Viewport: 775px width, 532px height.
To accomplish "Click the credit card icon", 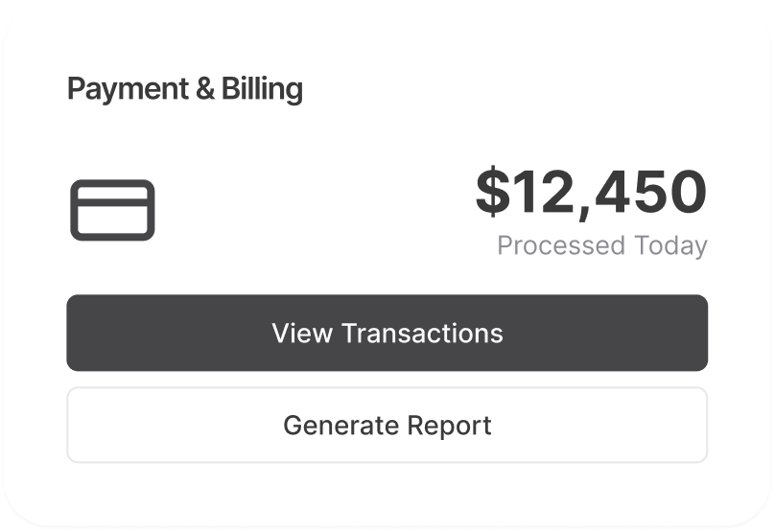I will (112, 210).
